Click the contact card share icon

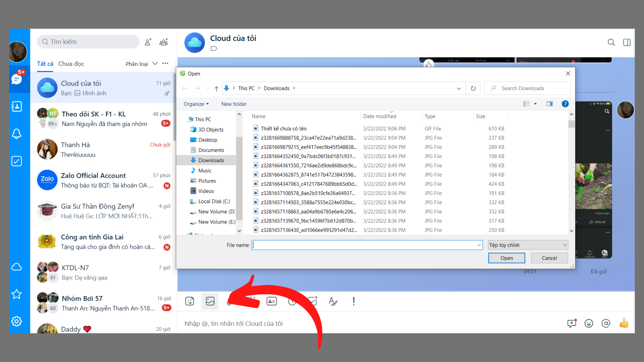271,301
